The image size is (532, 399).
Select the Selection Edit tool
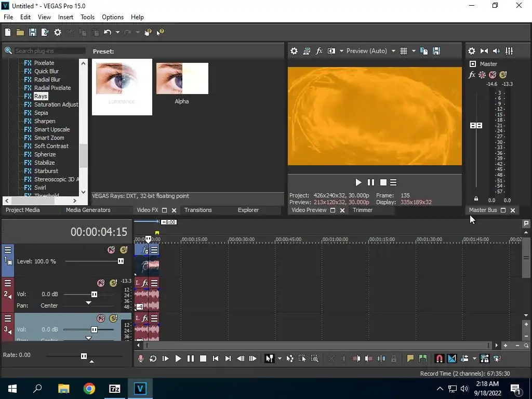(x=302, y=358)
